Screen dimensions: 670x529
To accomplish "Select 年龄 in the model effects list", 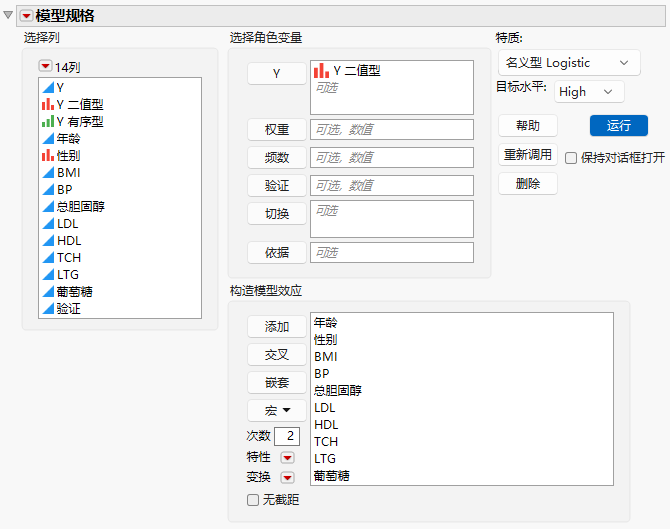I will 326,323.
